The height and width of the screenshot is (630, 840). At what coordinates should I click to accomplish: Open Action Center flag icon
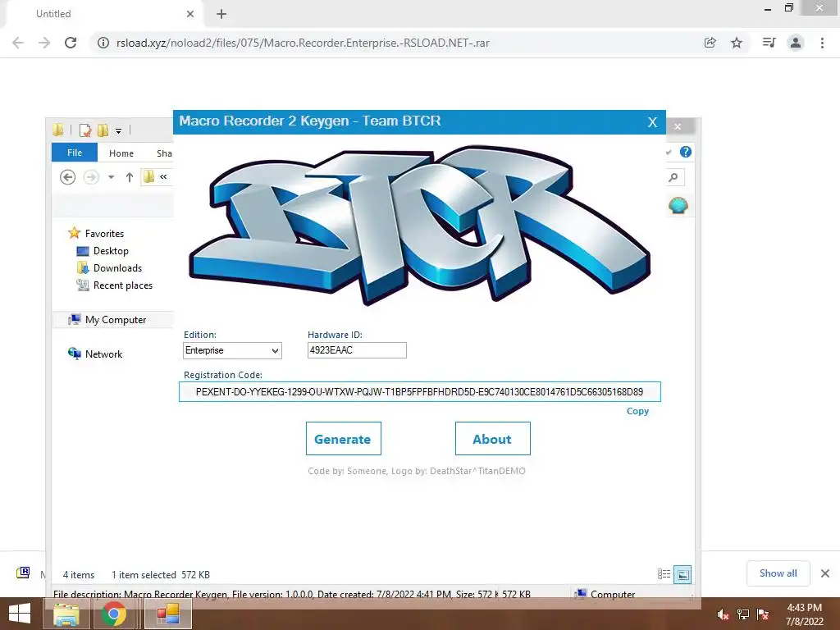click(x=763, y=614)
